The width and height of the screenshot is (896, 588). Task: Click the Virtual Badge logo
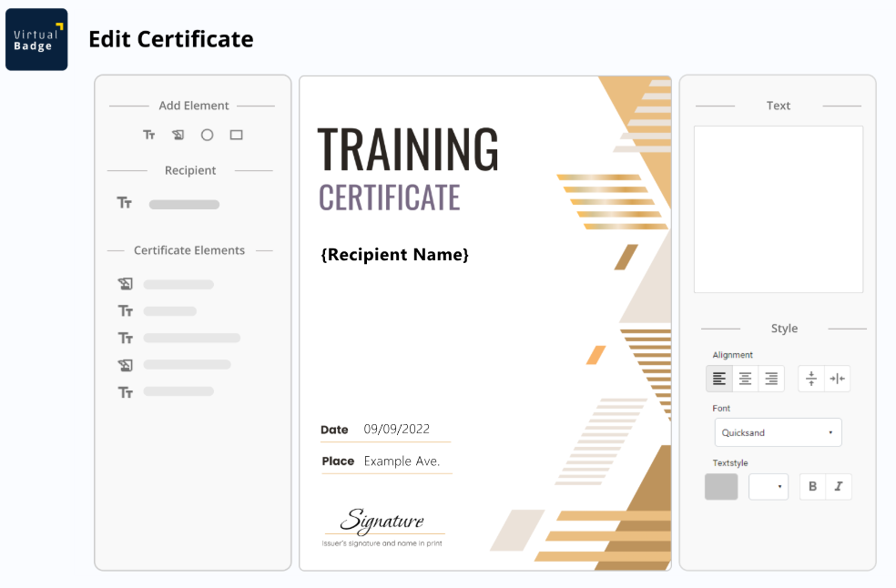pyautogui.click(x=36, y=40)
